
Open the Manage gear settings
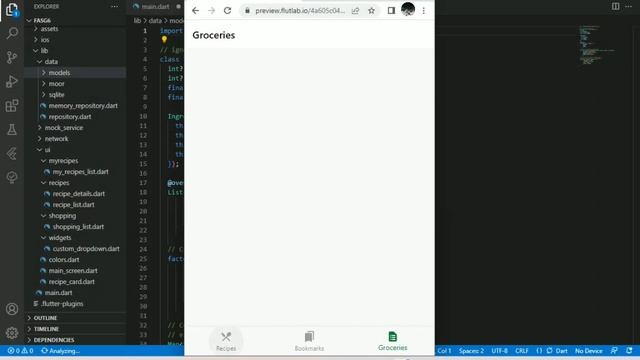(x=12, y=333)
